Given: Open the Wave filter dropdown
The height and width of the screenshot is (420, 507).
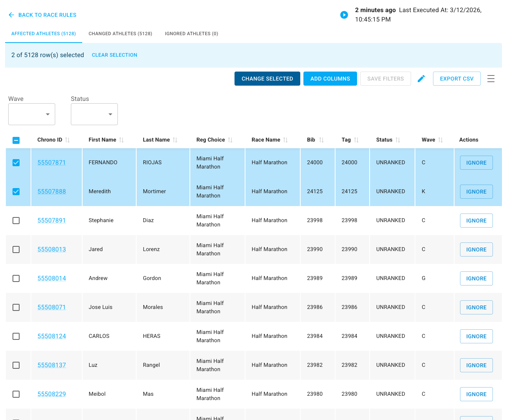Looking at the screenshot, I should (x=32, y=114).
